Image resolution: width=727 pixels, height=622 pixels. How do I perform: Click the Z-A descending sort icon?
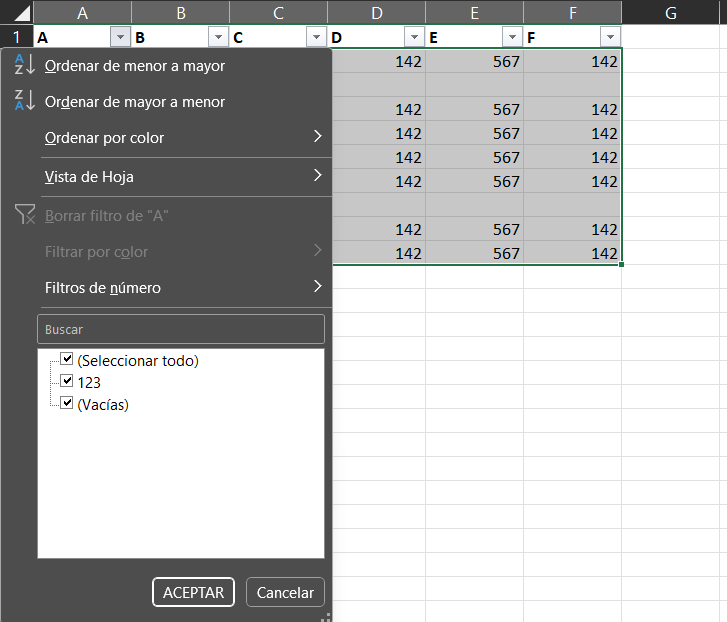click(x=25, y=101)
